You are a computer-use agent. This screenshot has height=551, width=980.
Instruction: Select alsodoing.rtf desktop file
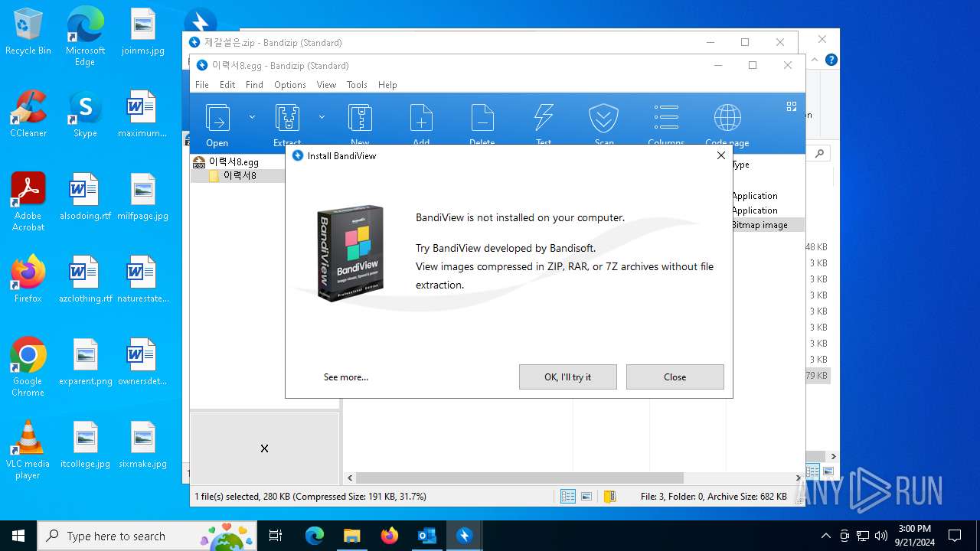(x=85, y=197)
